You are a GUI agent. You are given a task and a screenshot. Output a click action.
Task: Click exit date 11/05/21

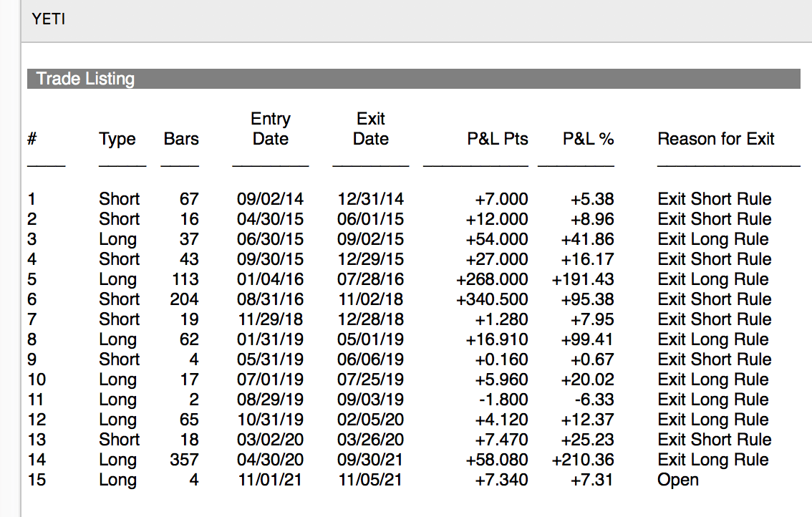pyautogui.click(x=370, y=480)
